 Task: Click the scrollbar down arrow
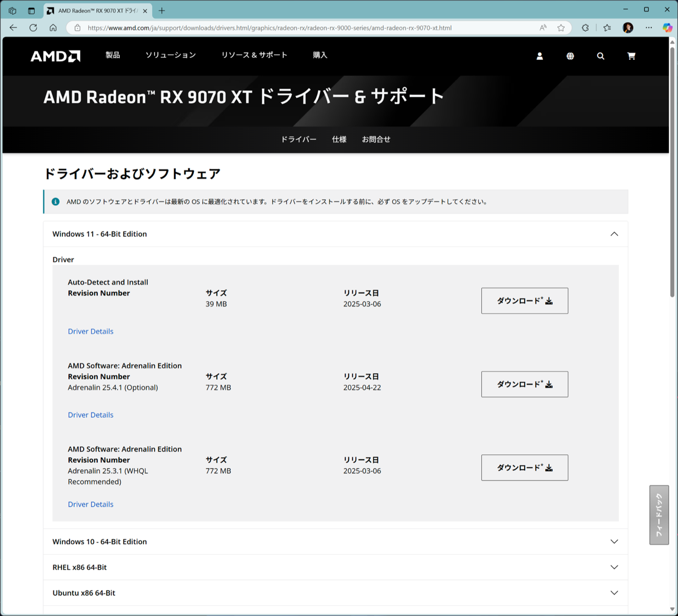click(672, 609)
